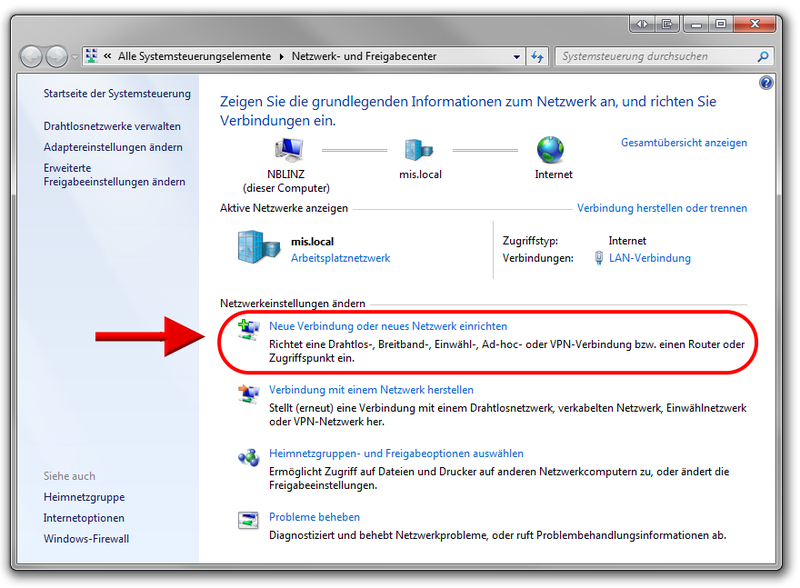
Task: Open the address bar history dropdown
Action: 519,56
